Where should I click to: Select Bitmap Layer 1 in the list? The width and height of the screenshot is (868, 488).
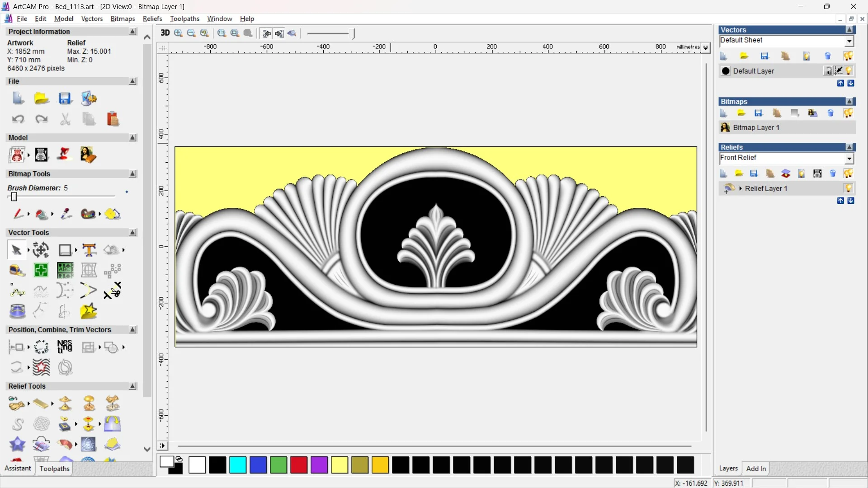pos(756,127)
